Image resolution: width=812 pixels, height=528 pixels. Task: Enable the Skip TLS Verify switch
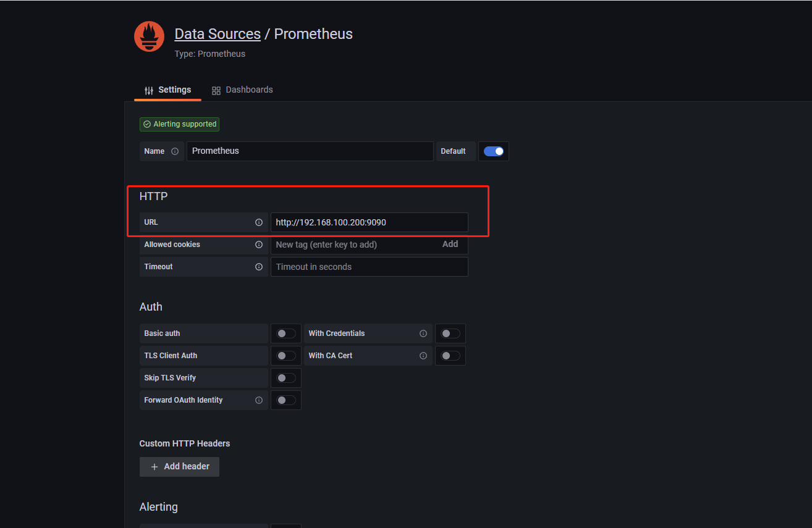(286, 378)
